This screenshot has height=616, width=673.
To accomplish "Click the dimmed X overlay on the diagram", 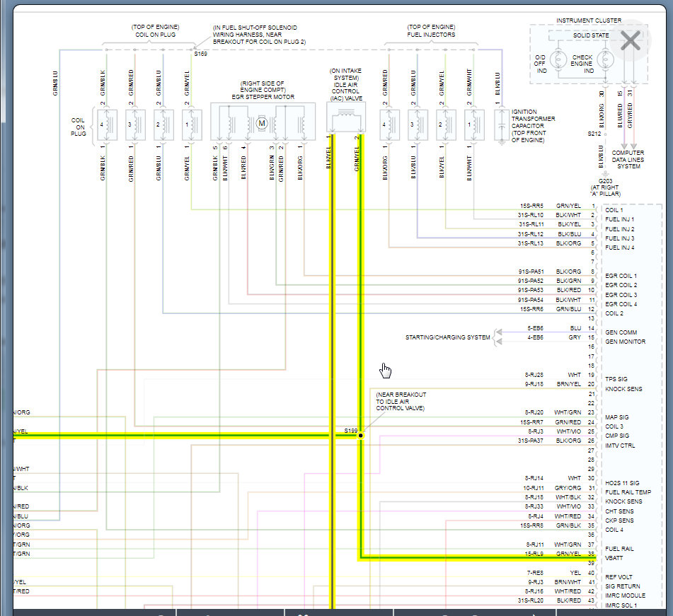I will [630, 40].
